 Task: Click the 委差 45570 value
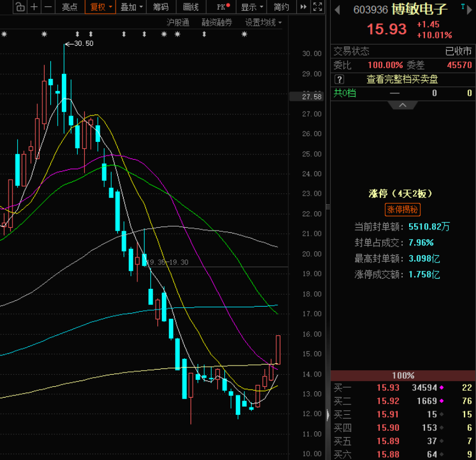459,65
